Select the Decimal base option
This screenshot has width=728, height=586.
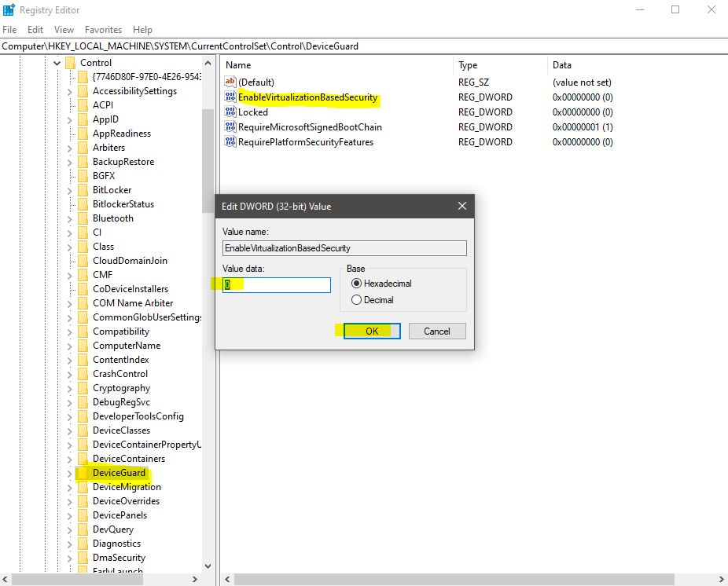point(355,298)
